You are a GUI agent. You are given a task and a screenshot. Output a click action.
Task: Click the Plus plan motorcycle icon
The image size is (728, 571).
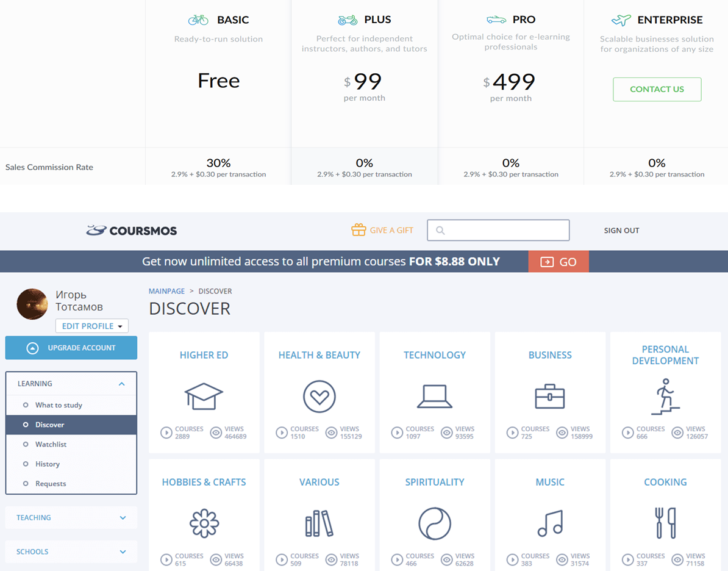[348, 20]
